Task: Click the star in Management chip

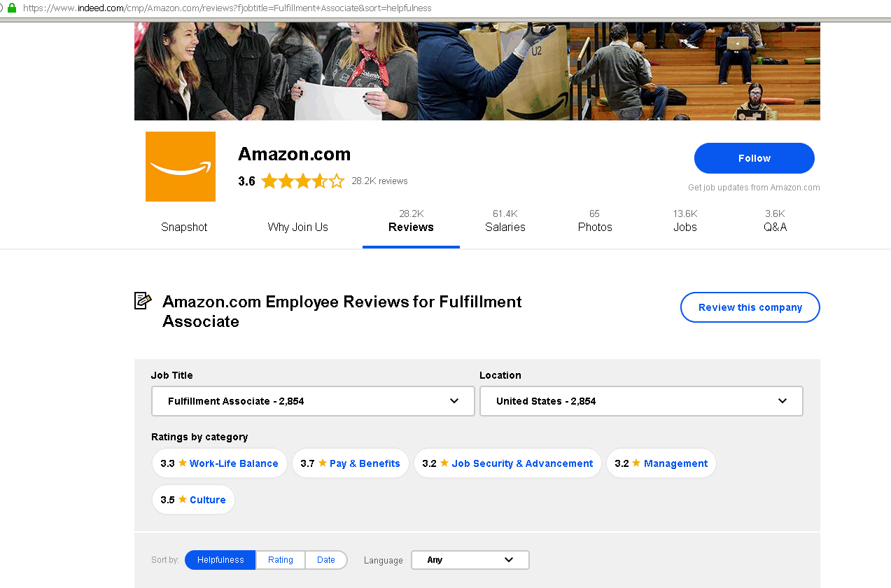Action: point(636,463)
